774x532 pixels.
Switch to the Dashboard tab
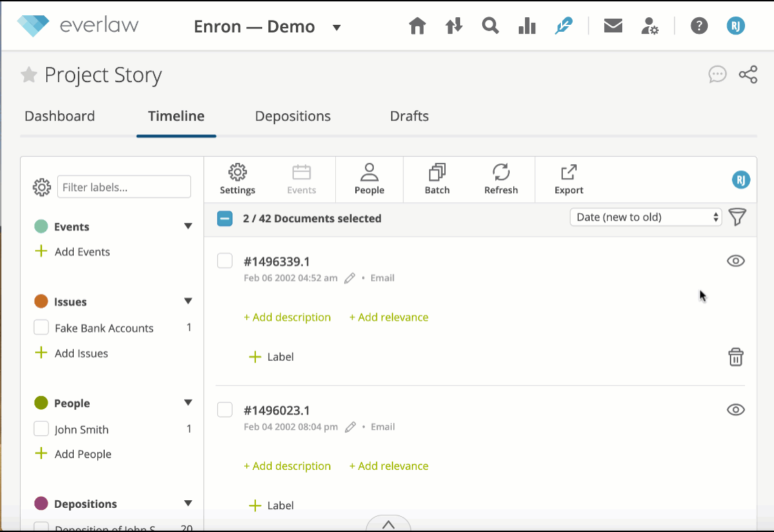tap(60, 116)
